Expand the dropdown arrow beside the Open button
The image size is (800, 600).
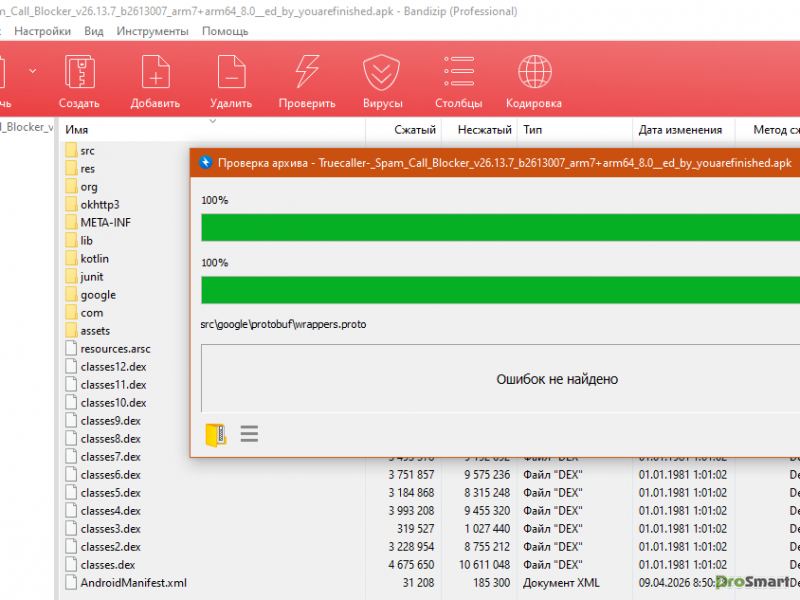pyautogui.click(x=33, y=71)
